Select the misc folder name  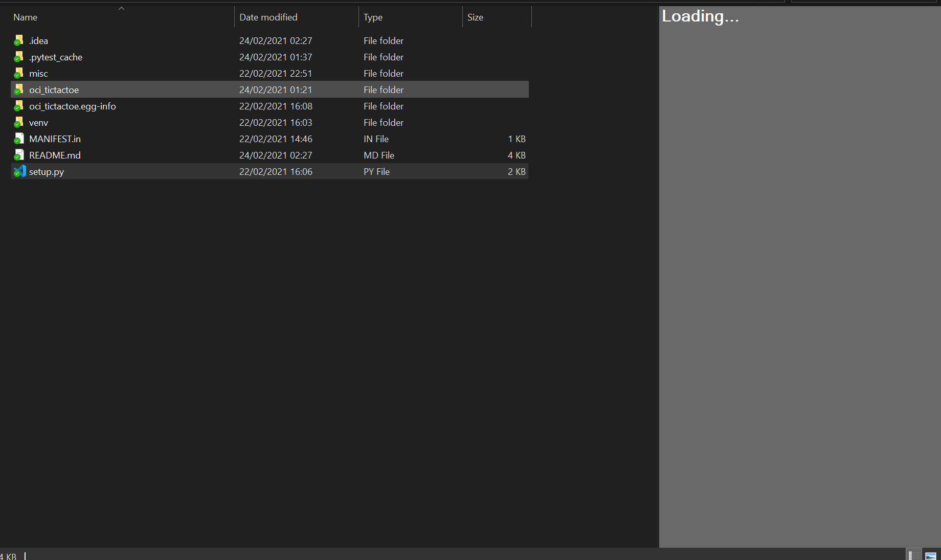(x=38, y=73)
